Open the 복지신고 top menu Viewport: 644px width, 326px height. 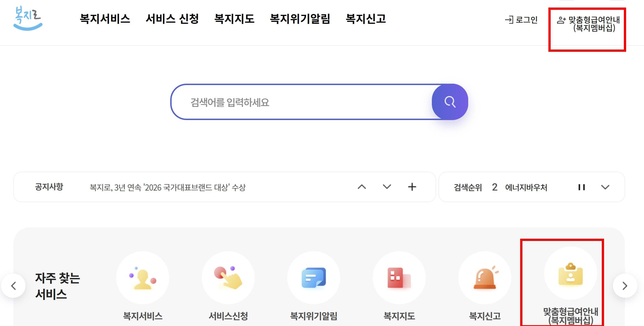coord(366,19)
